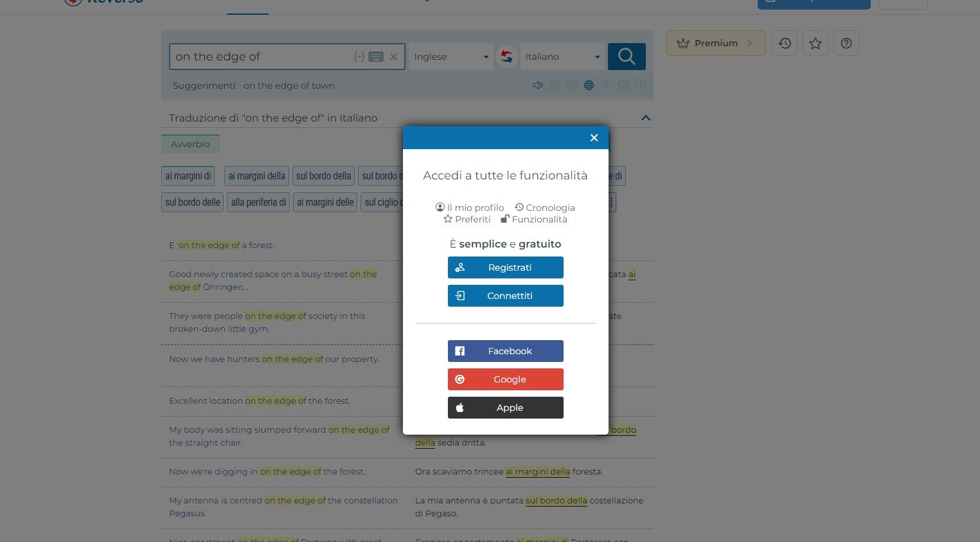Screen dimensions: 980x542
Task: Open the Italiano target language dropdown
Action: (562, 57)
